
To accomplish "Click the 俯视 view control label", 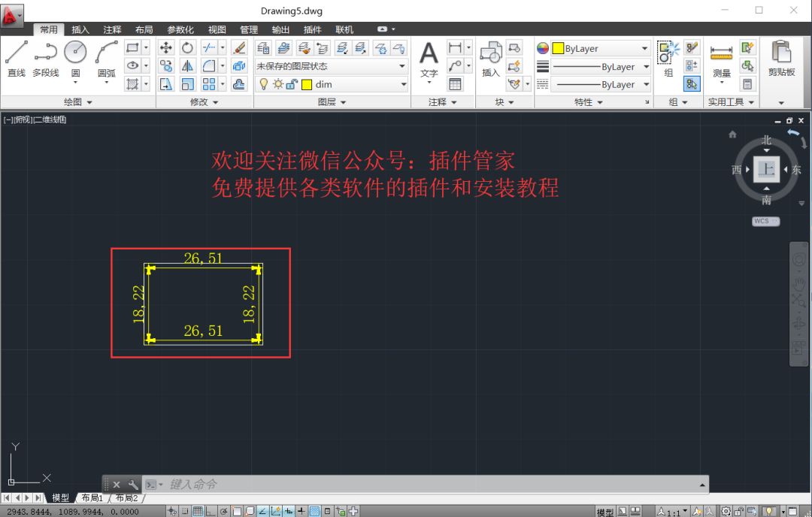I will coord(23,119).
